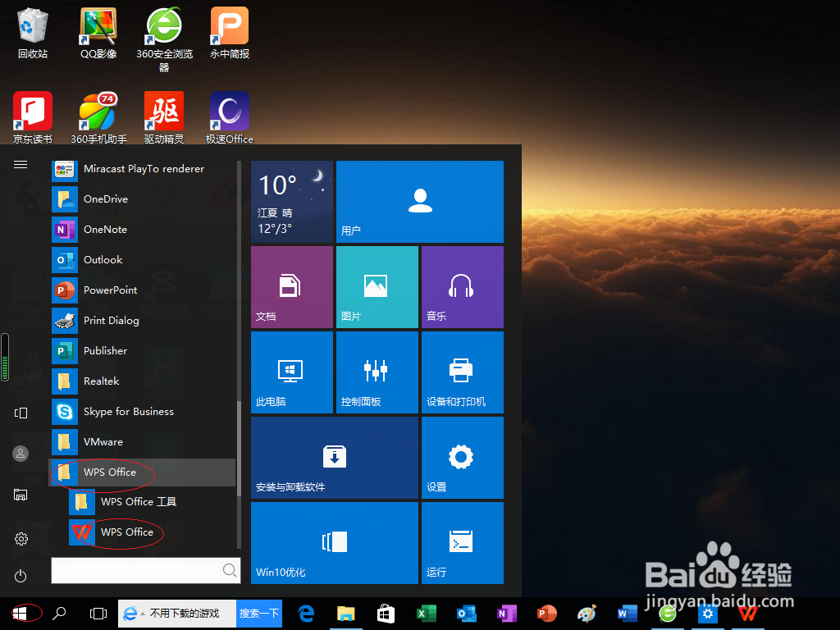840x630 pixels.
Task: Open 永中简报 desktop shortcut
Action: coord(230,32)
